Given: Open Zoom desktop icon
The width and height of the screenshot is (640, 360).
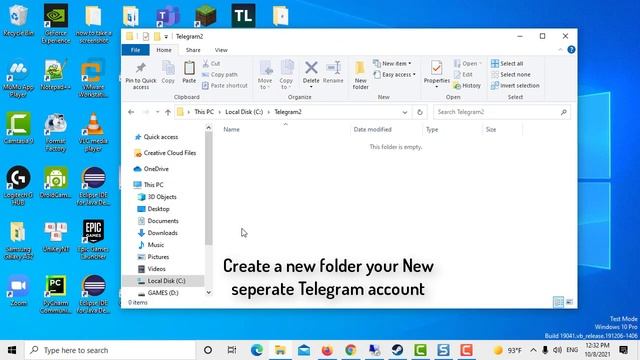Looking at the screenshot, I should (x=18, y=291).
